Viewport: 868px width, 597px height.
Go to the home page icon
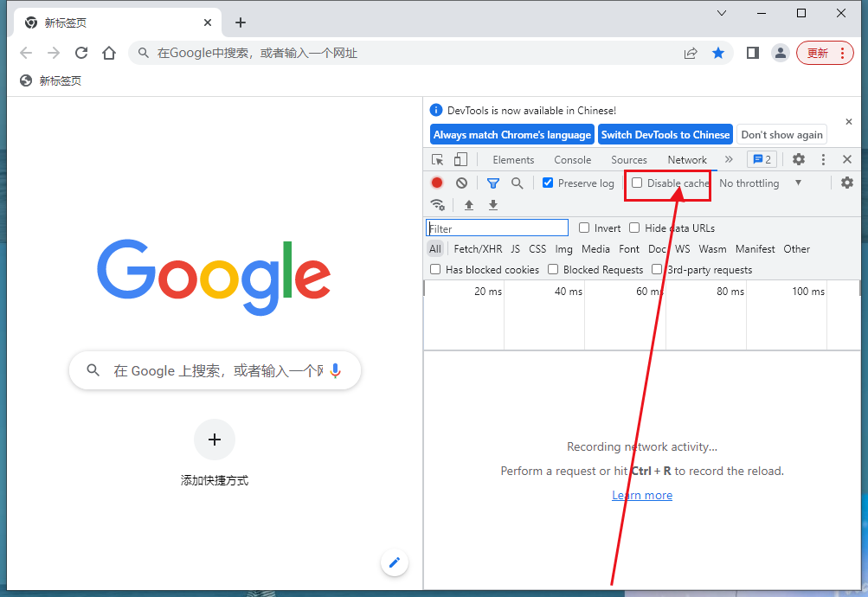(109, 53)
